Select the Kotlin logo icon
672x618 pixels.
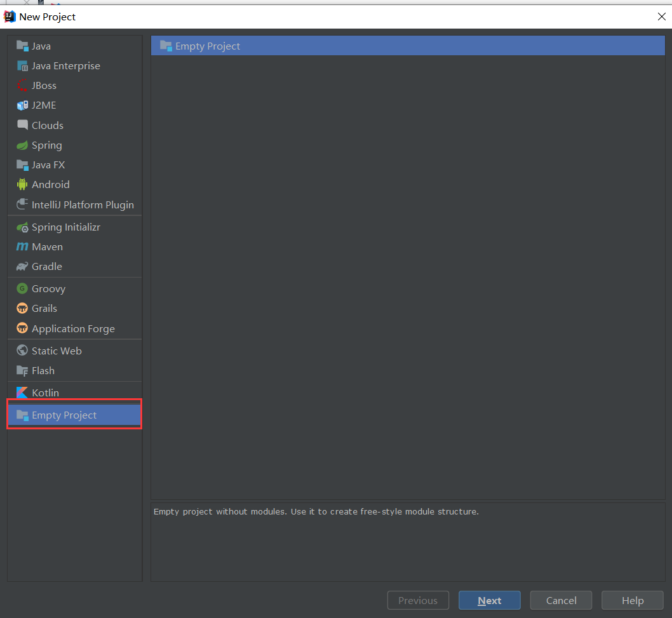(x=22, y=392)
